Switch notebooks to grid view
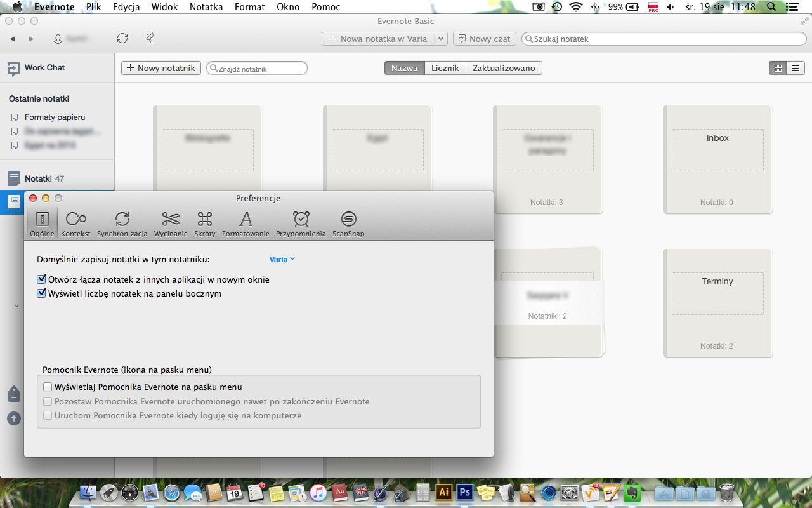 coord(778,68)
